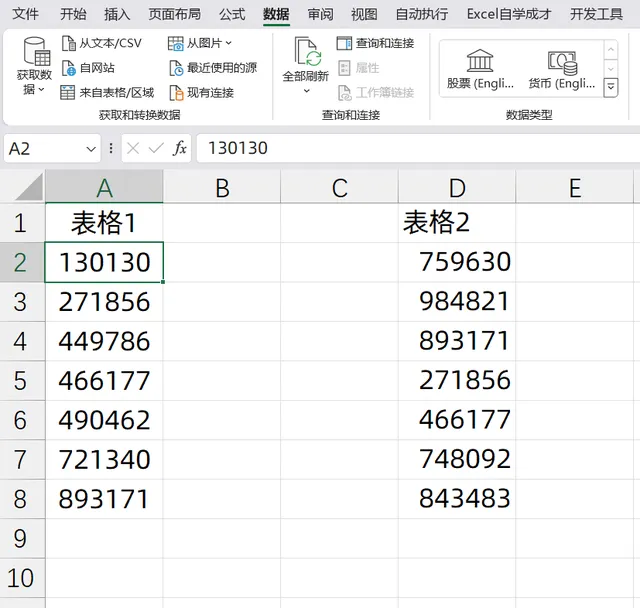Select the cell with 449786
The height and width of the screenshot is (608, 640).
click(104, 341)
